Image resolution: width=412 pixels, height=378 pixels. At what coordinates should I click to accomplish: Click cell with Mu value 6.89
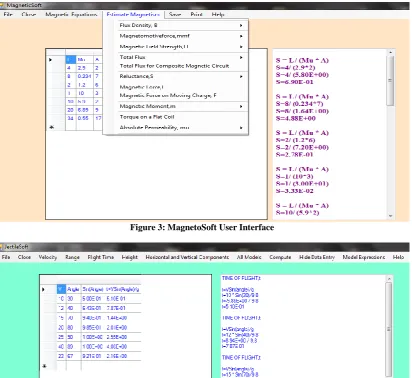tap(85, 110)
